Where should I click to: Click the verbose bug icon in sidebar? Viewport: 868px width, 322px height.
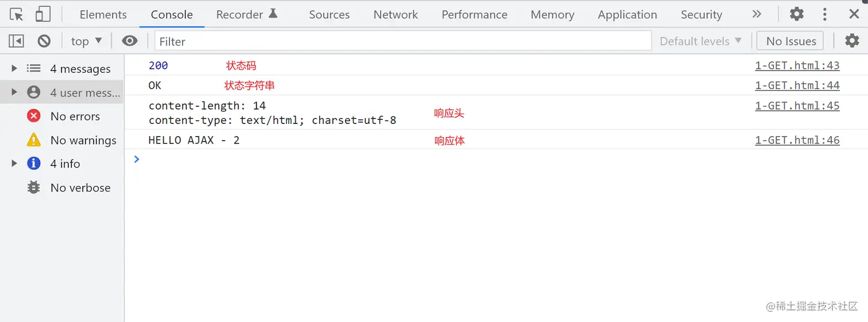click(34, 188)
